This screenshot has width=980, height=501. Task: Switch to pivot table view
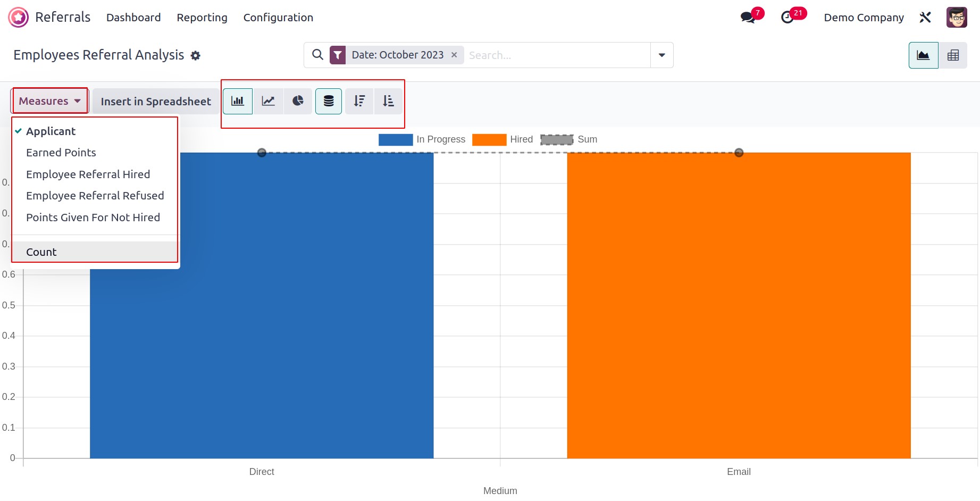(953, 55)
